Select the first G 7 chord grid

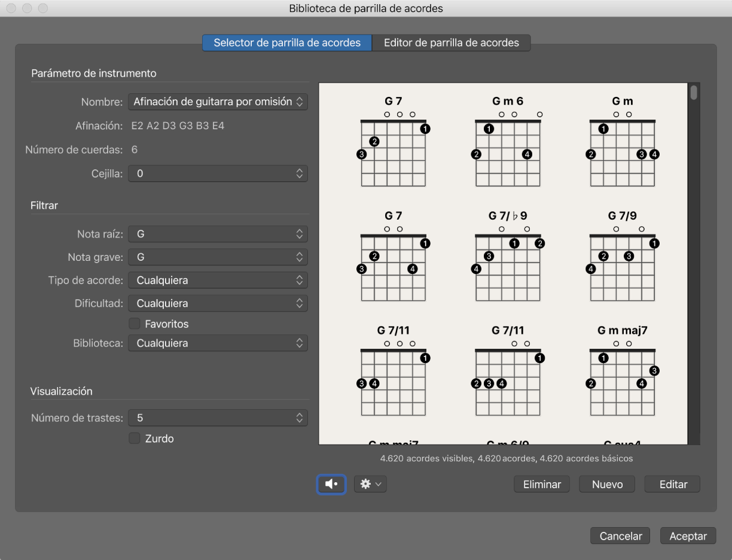(x=394, y=142)
